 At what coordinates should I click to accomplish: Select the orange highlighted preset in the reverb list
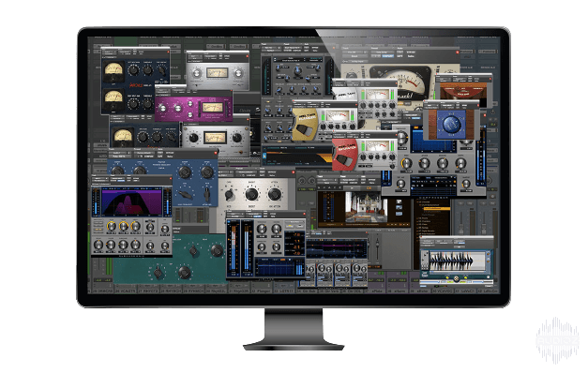pyautogui.click(x=436, y=208)
